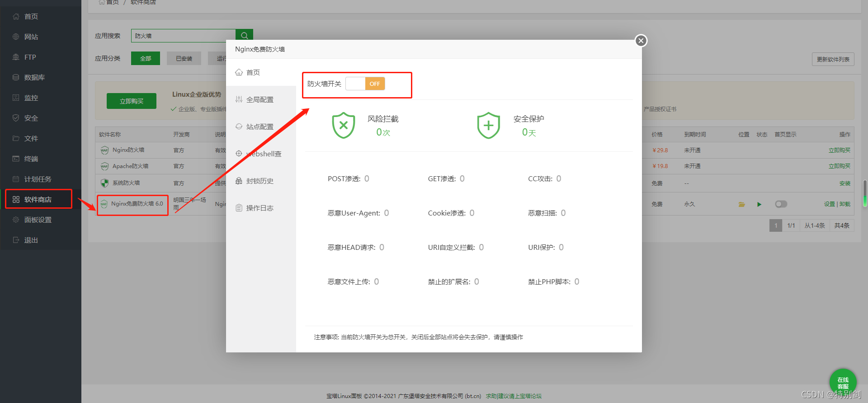Click the 全局配置 sliders icon

pos(239,99)
